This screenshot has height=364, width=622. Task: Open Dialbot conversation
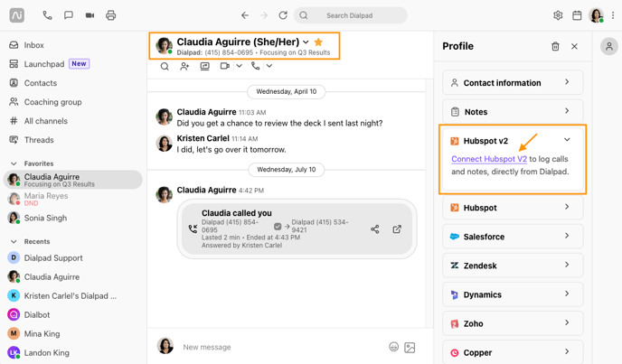(73, 315)
